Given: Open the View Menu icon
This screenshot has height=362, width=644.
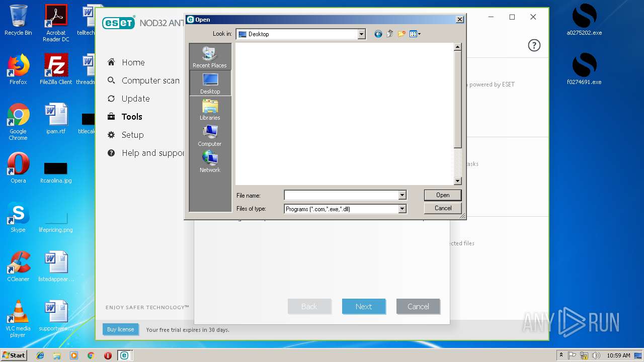Looking at the screenshot, I should (x=413, y=34).
